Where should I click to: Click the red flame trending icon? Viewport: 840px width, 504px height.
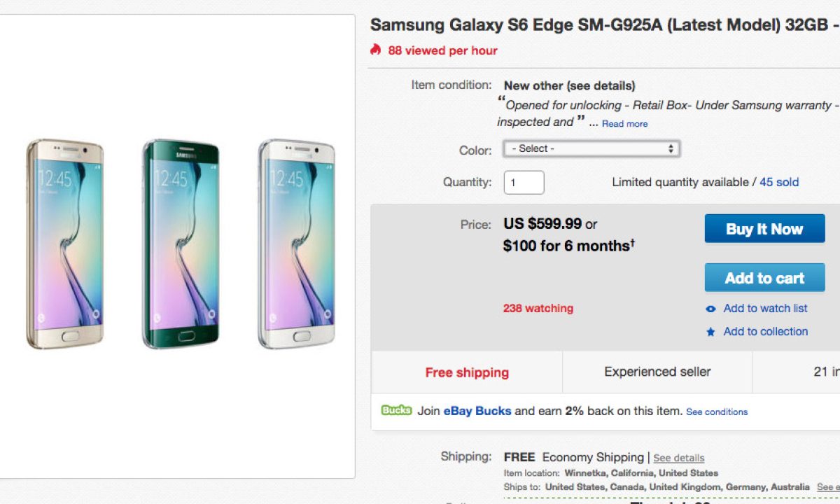(376, 50)
